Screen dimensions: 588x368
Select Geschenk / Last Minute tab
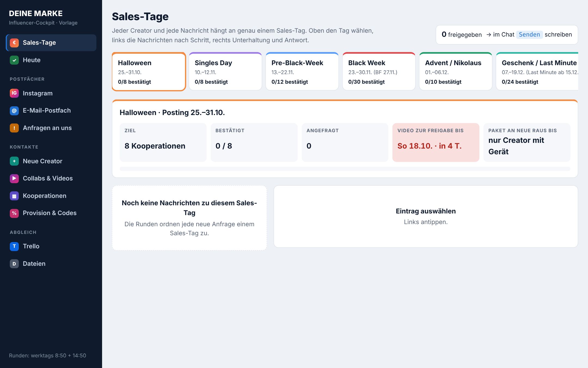537,71
